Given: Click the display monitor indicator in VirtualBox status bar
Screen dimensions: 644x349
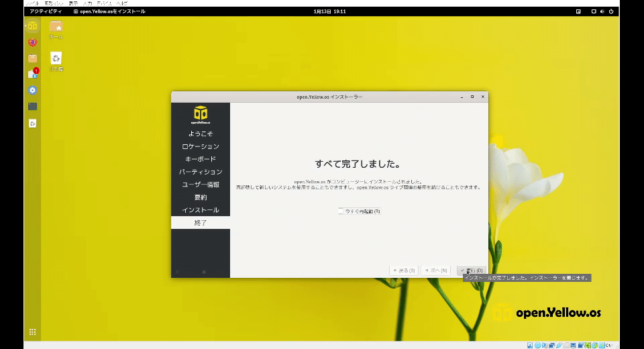Looking at the screenshot, I should coord(574,345).
